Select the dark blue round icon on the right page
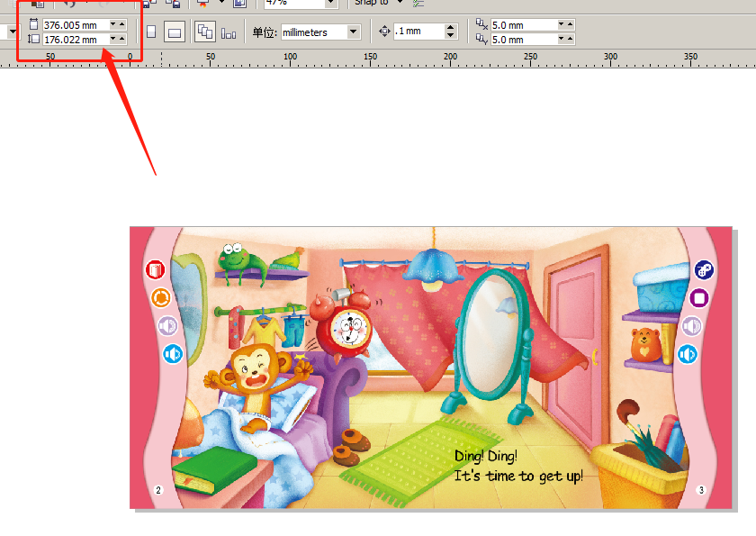This screenshot has width=756, height=536. [x=704, y=269]
